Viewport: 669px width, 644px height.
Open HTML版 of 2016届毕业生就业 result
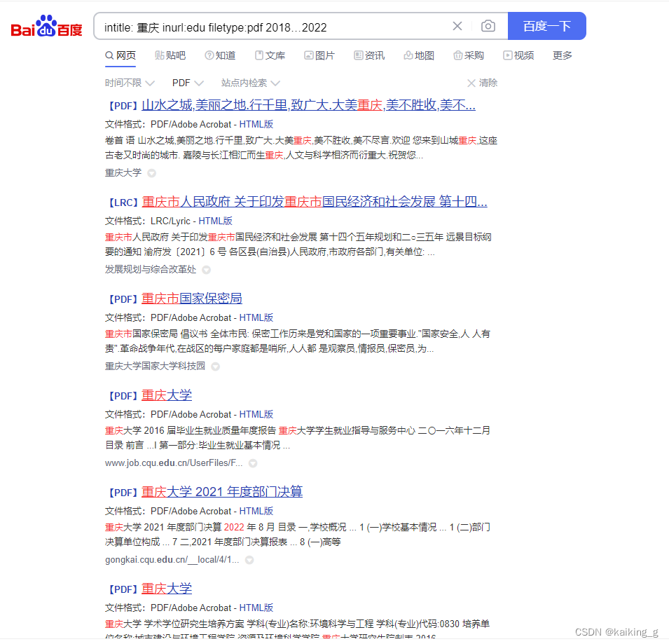[256, 414]
